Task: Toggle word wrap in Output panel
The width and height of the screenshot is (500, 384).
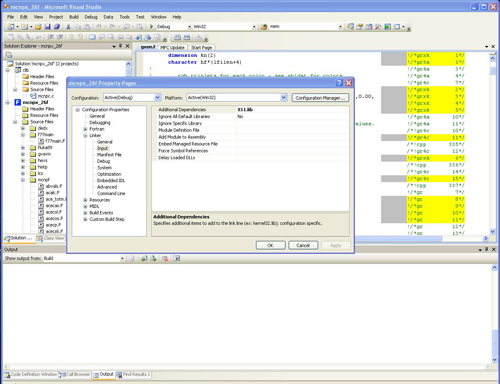Action: [177, 258]
